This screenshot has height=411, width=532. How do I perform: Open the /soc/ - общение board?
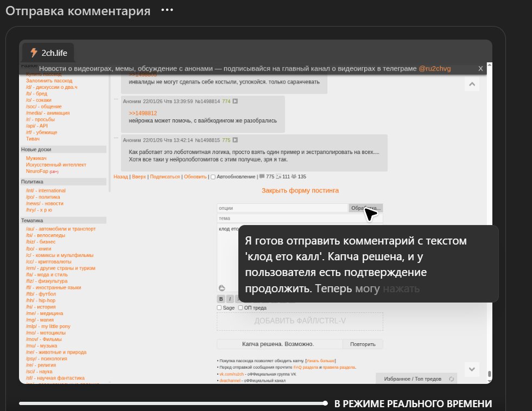pos(44,106)
